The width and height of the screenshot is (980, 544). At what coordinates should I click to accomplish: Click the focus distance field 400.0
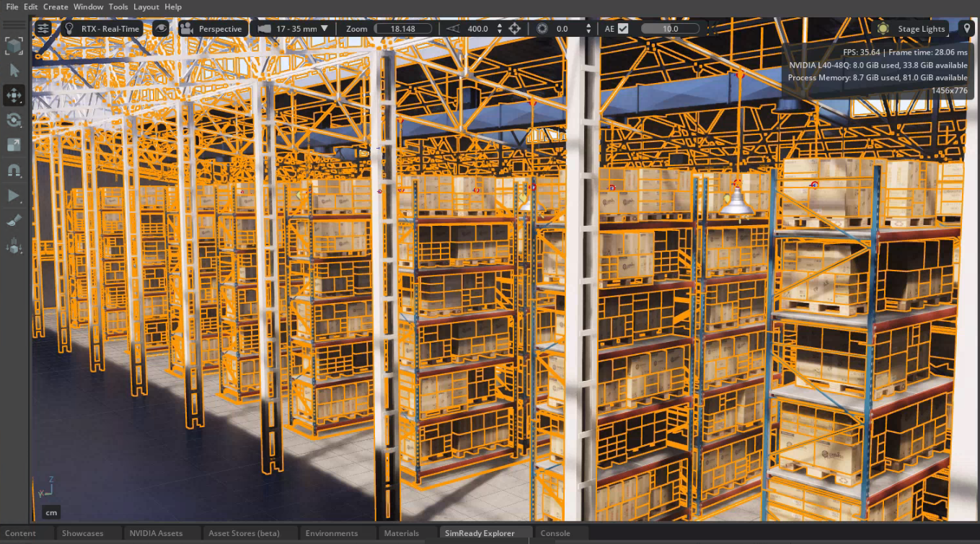click(x=477, y=29)
